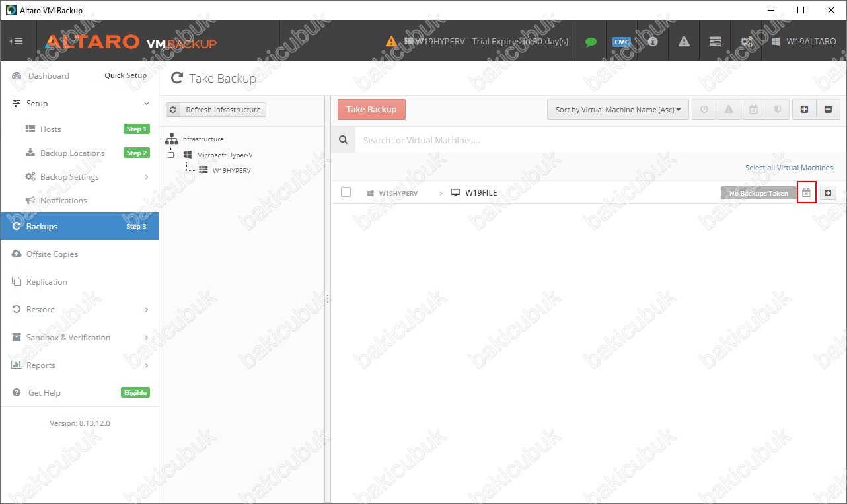Select the Infrastructure root tree node

coord(202,139)
